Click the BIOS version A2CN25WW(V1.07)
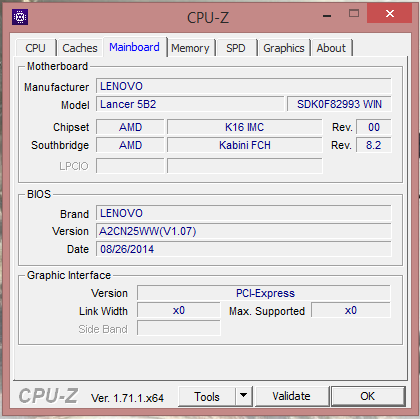The image size is (420, 419). point(244,231)
